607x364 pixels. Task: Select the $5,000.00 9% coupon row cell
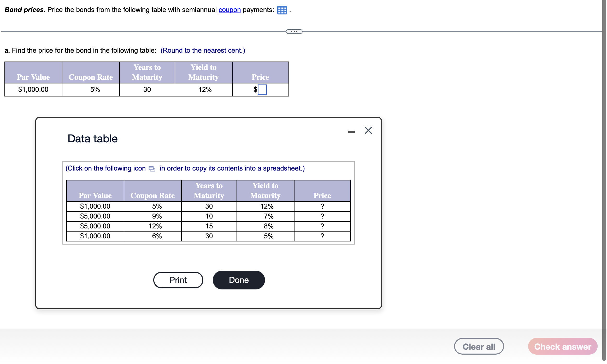tap(95, 216)
